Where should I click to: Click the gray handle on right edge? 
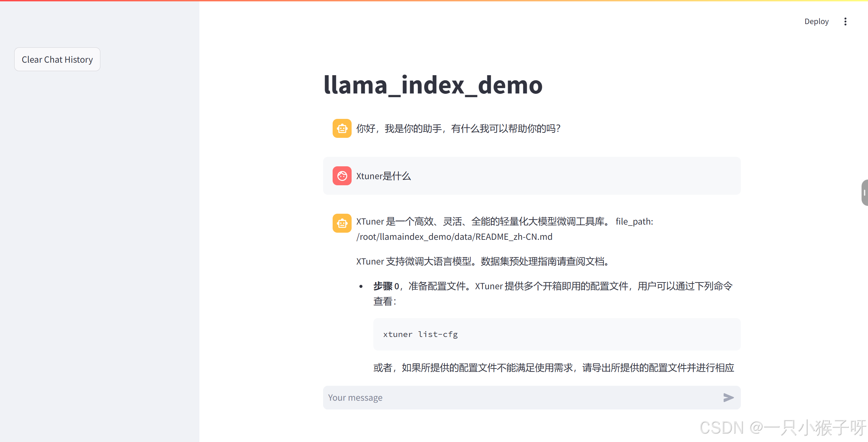864,193
